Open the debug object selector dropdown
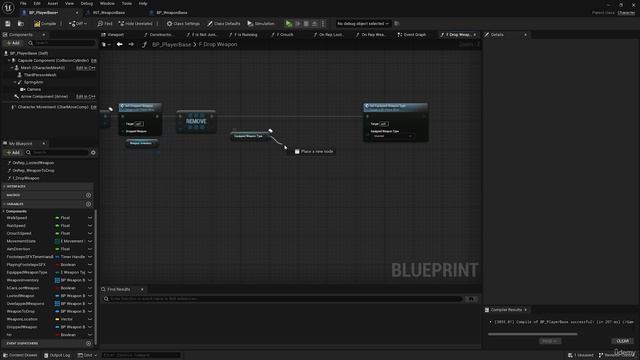Screen dimensions: 640x360 [362, 24]
